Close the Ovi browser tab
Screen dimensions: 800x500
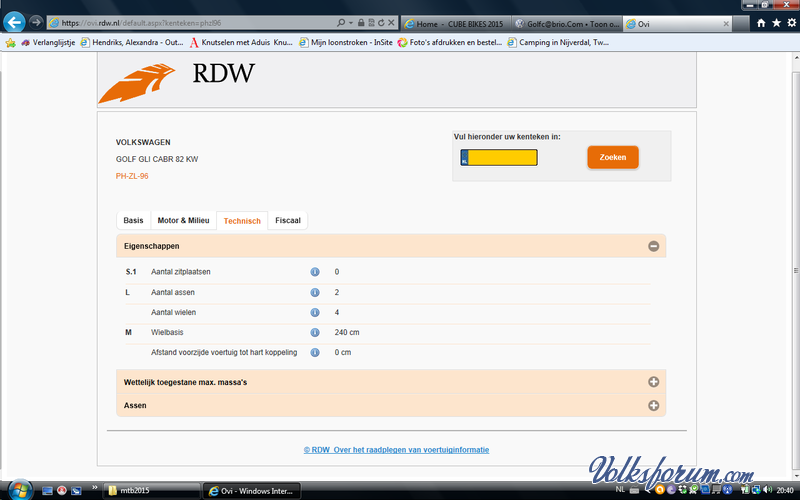(726, 24)
